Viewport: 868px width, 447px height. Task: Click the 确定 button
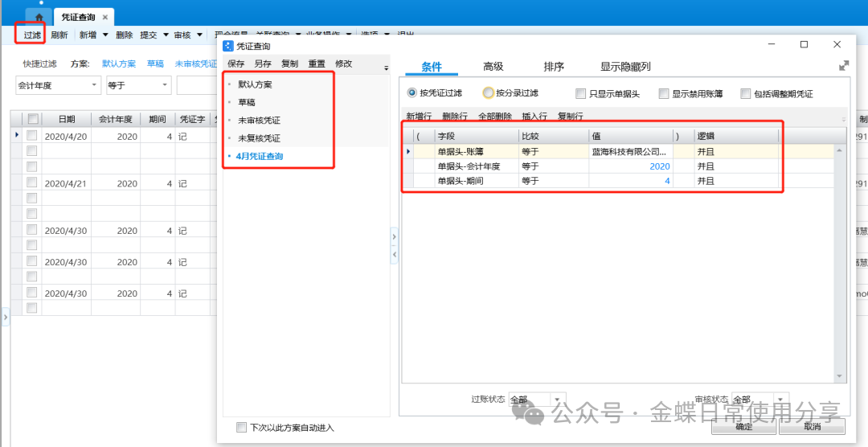743,427
